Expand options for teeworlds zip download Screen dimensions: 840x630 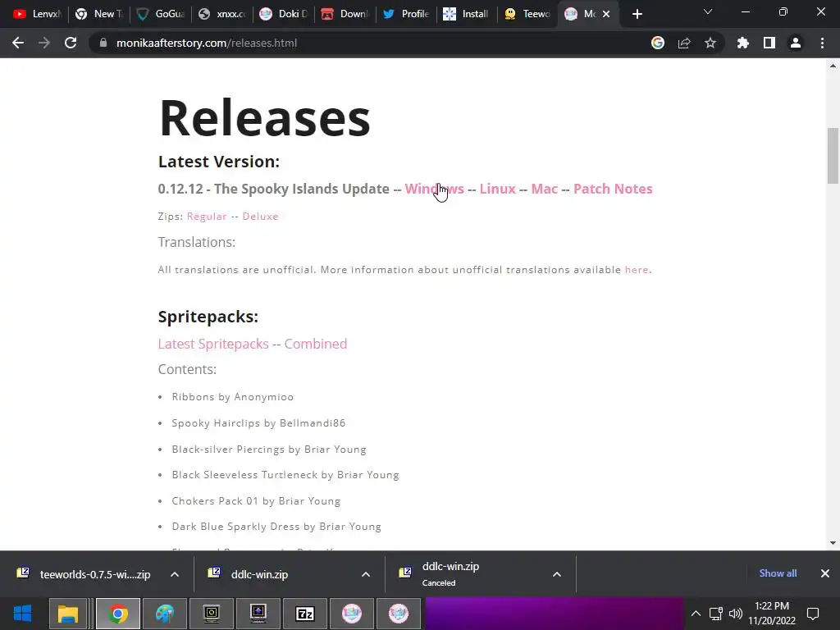[x=175, y=574]
